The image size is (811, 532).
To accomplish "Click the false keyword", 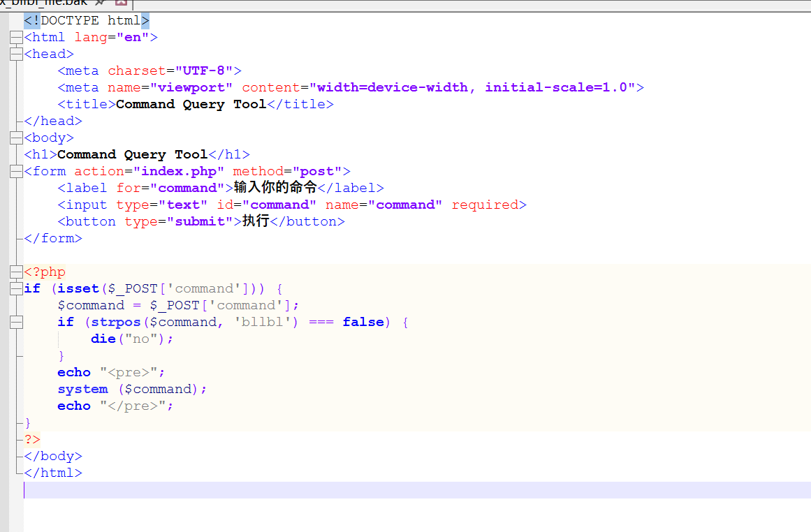I will pyautogui.click(x=363, y=322).
